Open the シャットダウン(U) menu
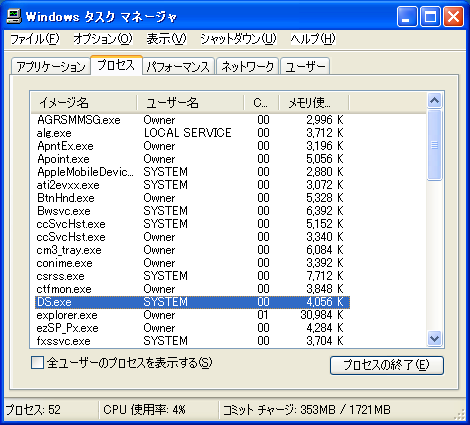The image size is (470, 425). tap(238, 39)
